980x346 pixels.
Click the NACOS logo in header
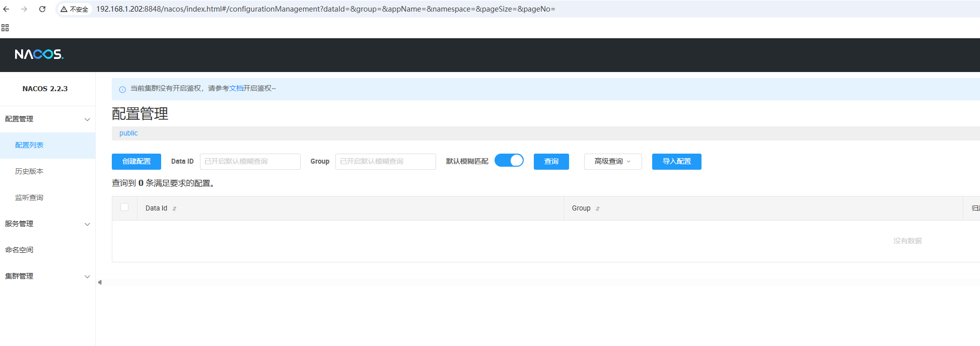(x=39, y=54)
